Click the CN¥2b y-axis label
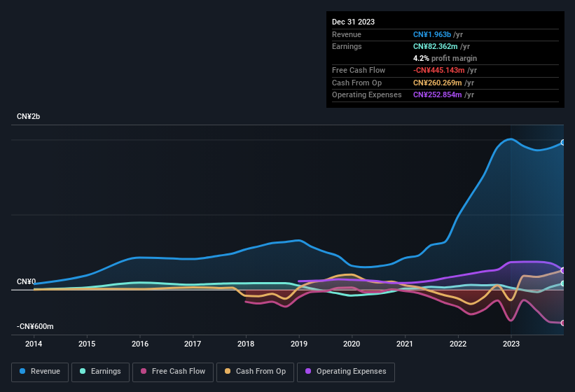This screenshot has height=392, width=575. click(x=29, y=116)
